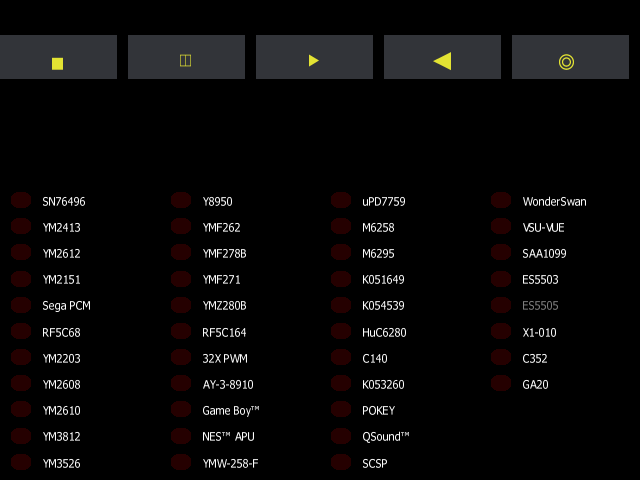
Task: Toggle the Game Boy™ chip indicator
Action: [181, 409]
